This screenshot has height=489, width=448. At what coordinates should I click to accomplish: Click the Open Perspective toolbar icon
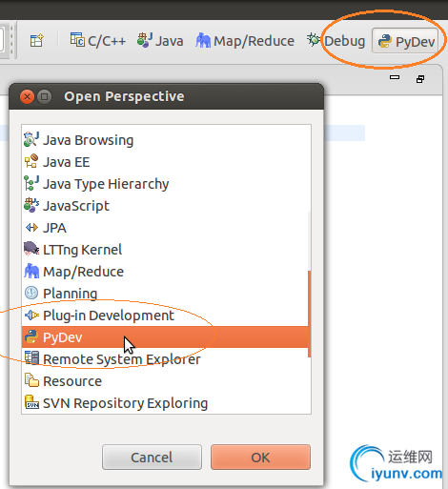click(36, 41)
